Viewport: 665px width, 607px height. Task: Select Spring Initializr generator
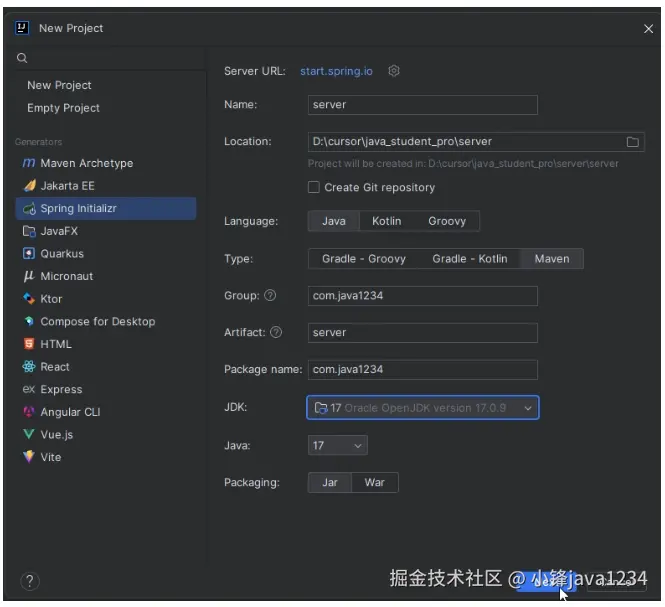(x=106, y=208)
